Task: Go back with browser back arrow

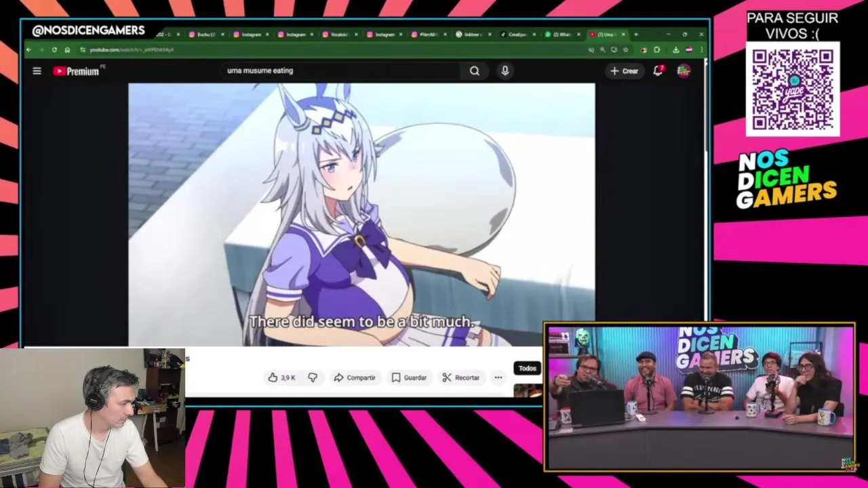Action: click(28, 49)
